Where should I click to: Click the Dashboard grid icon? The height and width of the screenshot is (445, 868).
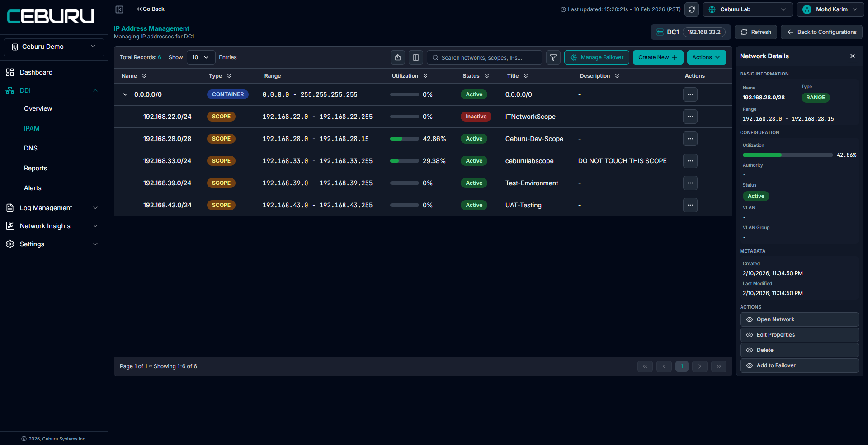click(10, 72)
